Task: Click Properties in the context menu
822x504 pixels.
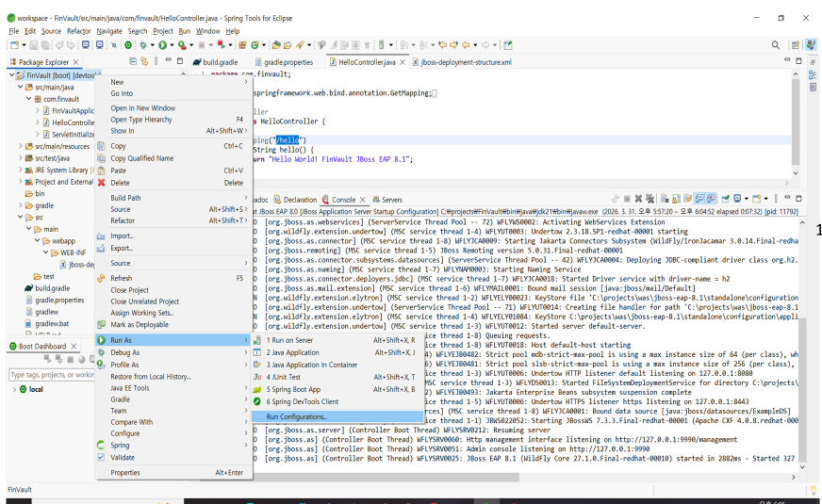Action: click(173, 473)
